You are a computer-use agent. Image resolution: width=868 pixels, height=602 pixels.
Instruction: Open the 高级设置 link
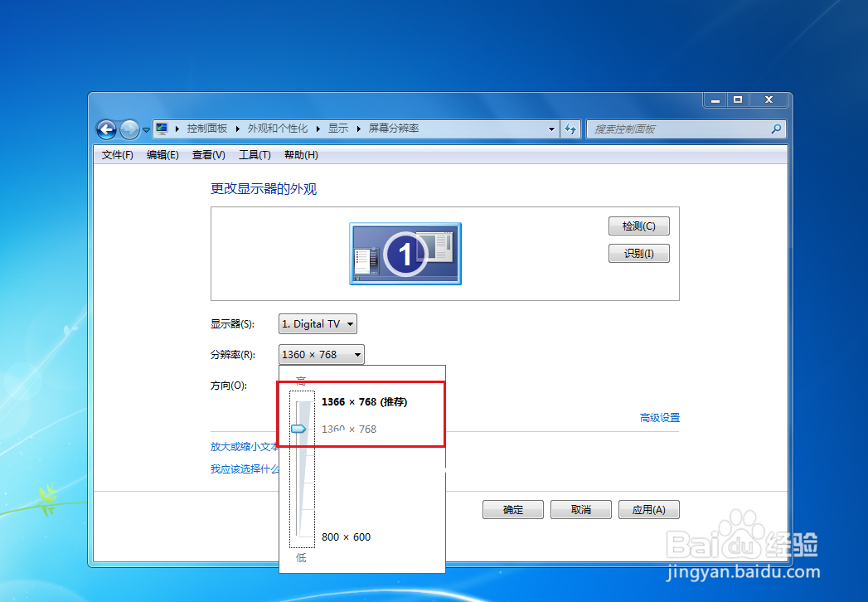pyautogui.click(x=660, y=418)
